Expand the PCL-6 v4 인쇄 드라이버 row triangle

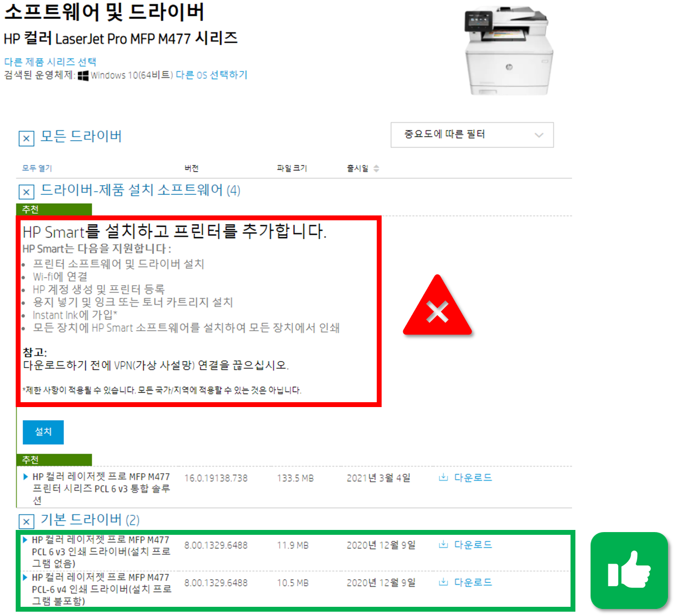point(25,578)
